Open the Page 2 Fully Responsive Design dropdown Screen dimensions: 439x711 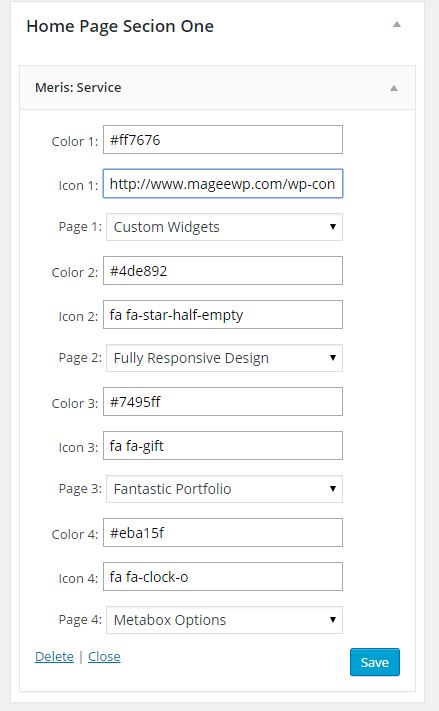pyautogui.click(x=224, y=358)
